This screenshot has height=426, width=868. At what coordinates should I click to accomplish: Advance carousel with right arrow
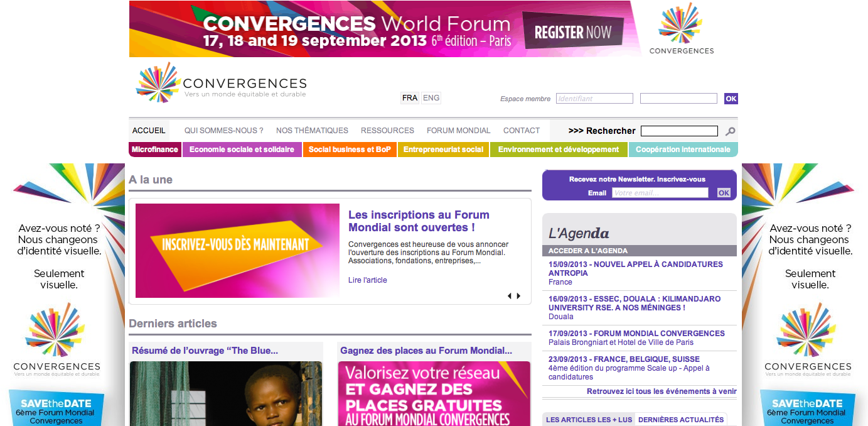pyautogui.click(x=519, y=296)
